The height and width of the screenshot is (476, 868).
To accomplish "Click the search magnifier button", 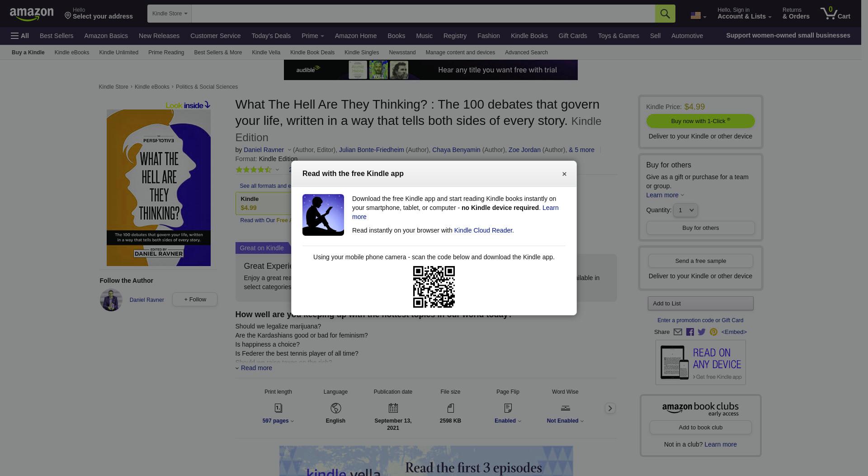I will click(665, 14).
